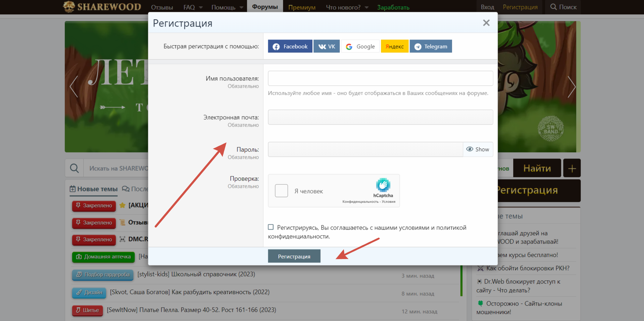Image resolution: width=644 pixels, height=321 pixels.
Task: Focus the Имя пользователя input field
Action: 380,78
